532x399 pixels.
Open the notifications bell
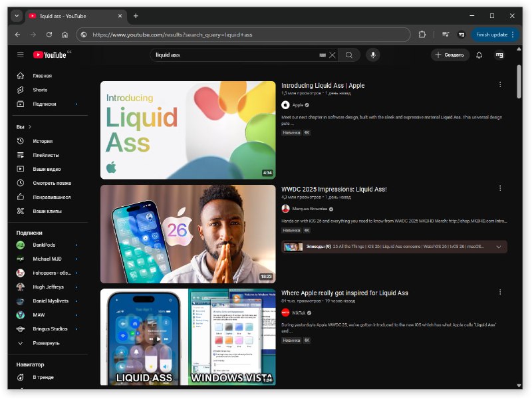point(479,55)
